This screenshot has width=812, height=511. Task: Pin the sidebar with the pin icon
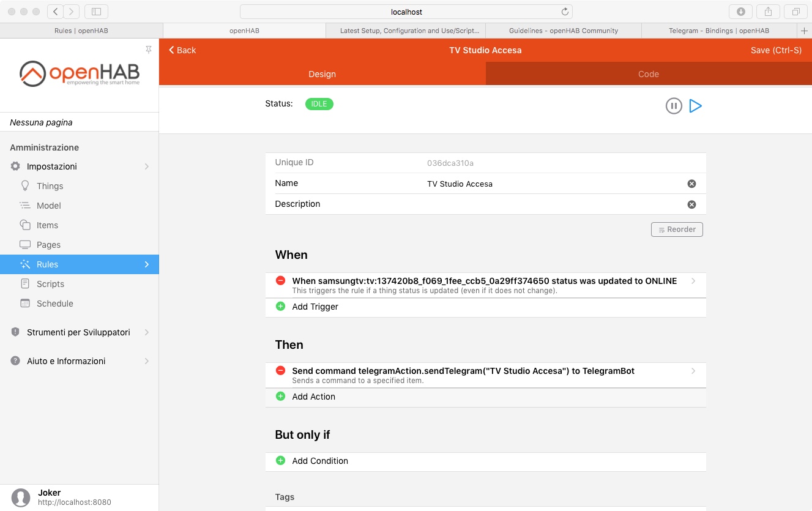click(x=148, y=50)
